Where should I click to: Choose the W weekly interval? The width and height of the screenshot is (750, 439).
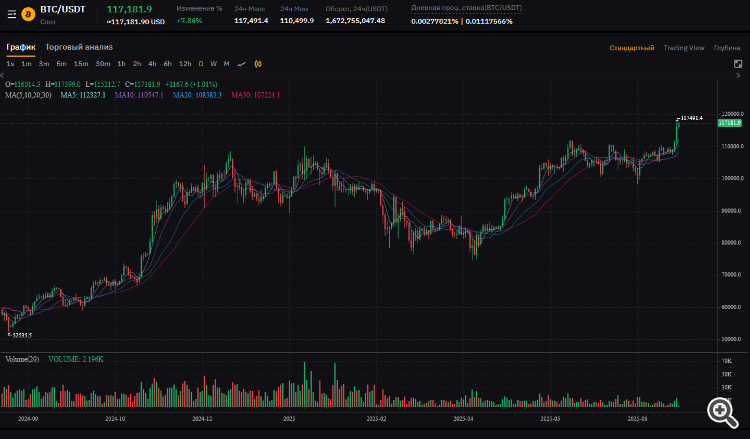(x=213, y=63)
